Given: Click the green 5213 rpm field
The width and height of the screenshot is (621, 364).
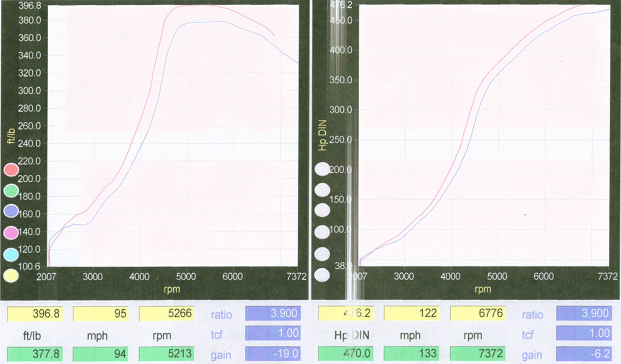Looking at the screenshot, I should [167, 354].
